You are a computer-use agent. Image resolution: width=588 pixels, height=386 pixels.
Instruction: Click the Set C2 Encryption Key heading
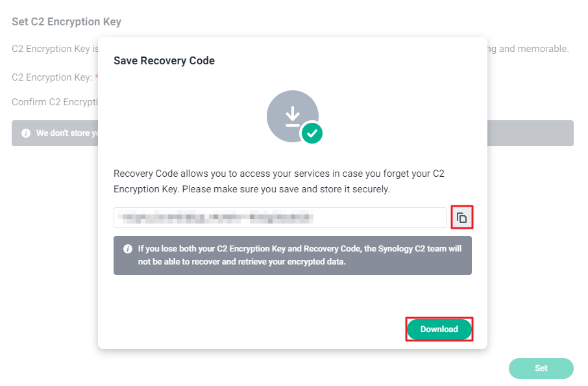pyautogui.click(x=66, y=21)
